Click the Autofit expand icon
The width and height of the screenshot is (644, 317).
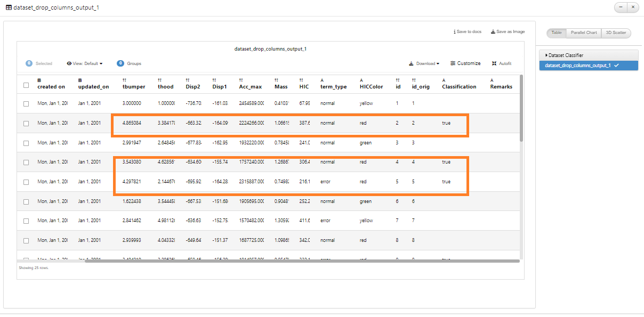point(494,63)
